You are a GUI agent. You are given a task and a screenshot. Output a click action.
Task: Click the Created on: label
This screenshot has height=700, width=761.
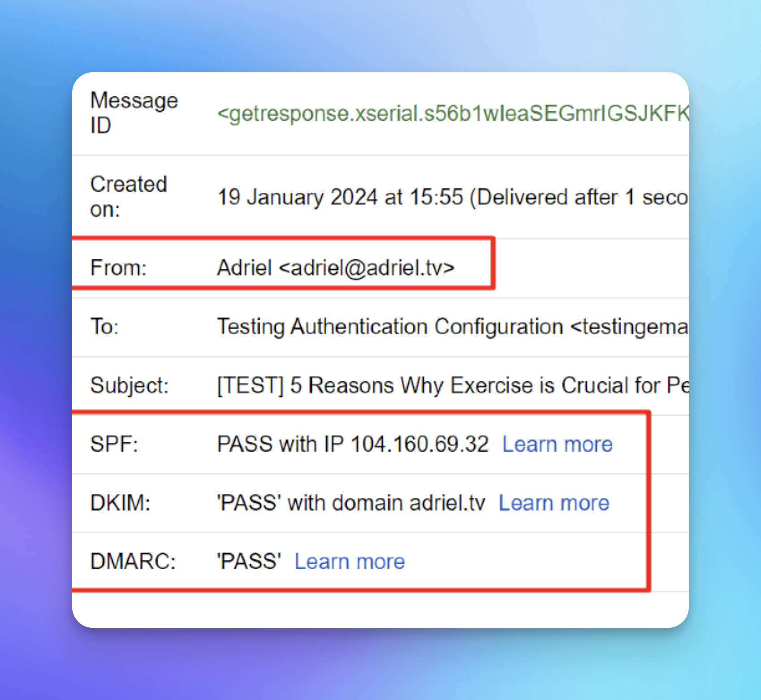pyautogui.click(x=129, y=196)
